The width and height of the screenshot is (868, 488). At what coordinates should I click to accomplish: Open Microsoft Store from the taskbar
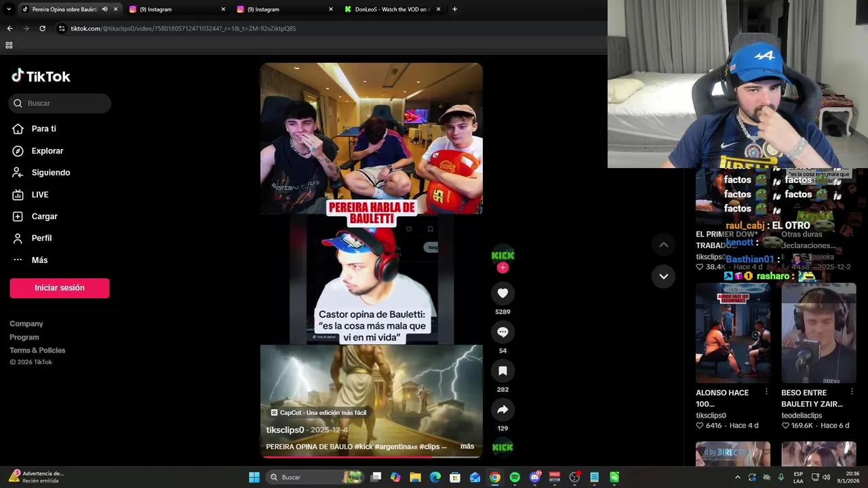455,477
